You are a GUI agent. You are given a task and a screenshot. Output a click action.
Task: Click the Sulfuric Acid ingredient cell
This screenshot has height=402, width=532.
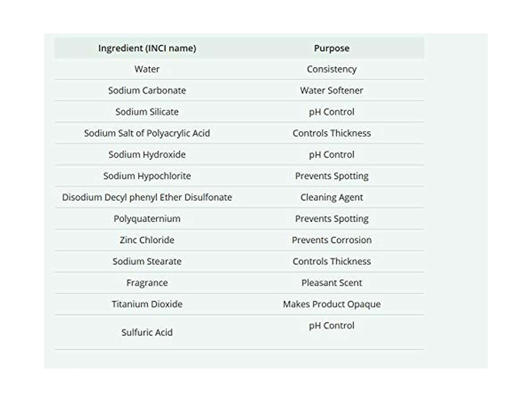point(147,332)
